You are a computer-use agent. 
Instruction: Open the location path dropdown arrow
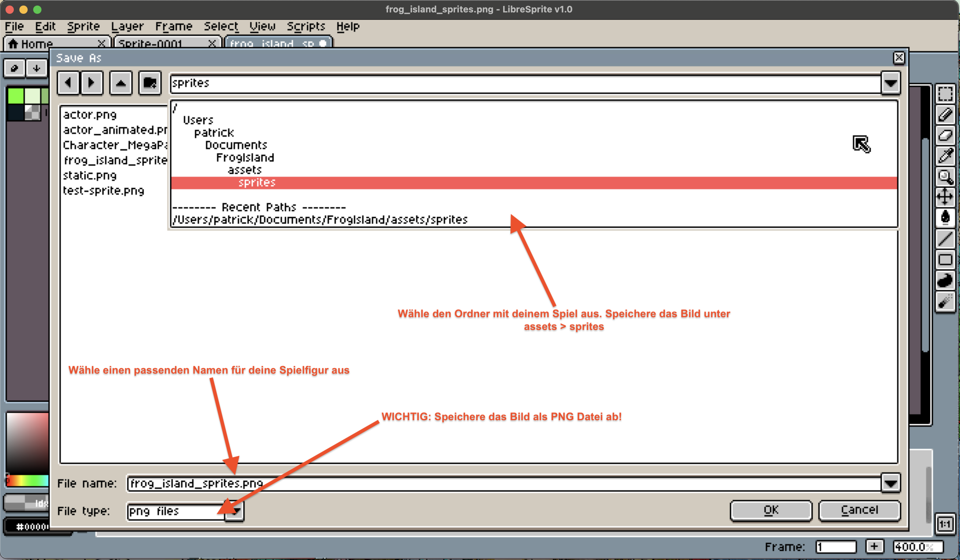(x=890, y=83)
